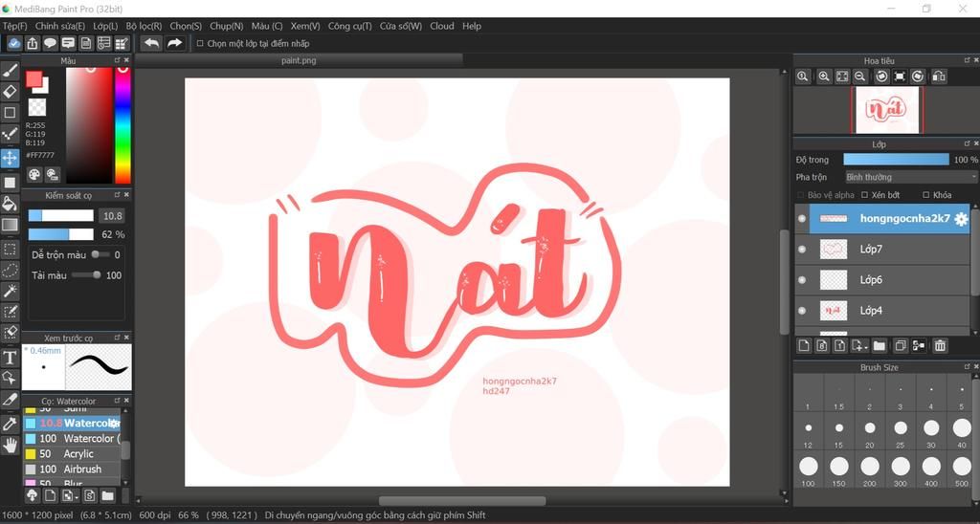Viewport: 980px width, 524px height.
Task: Click the export share toolbar icon
Action: click(33, 43)
